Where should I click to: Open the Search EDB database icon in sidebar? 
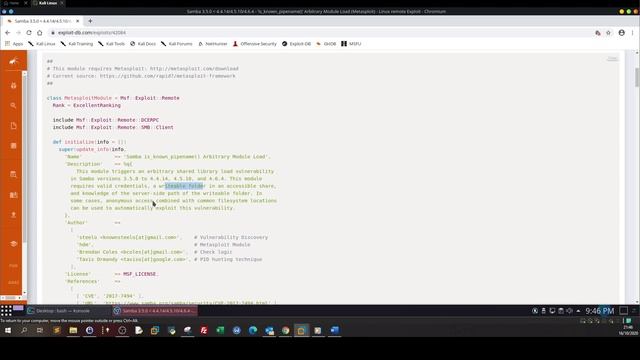[13, 174]
